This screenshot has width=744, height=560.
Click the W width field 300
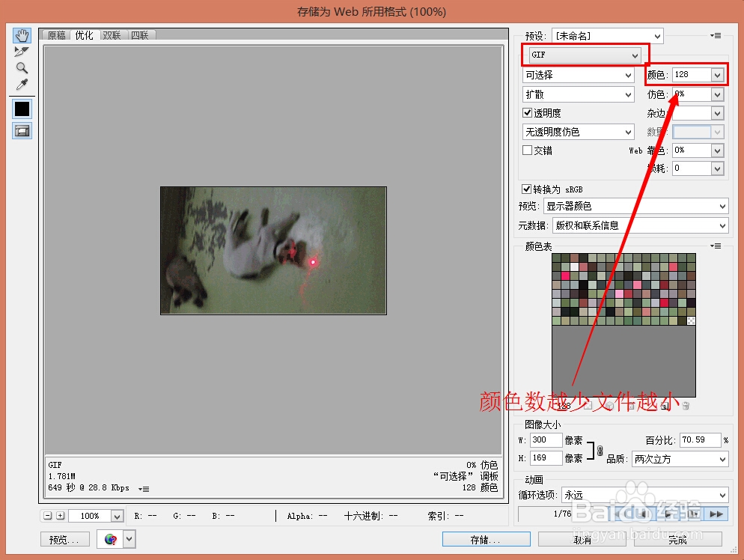pyautogui.click(x=546, y=440)
